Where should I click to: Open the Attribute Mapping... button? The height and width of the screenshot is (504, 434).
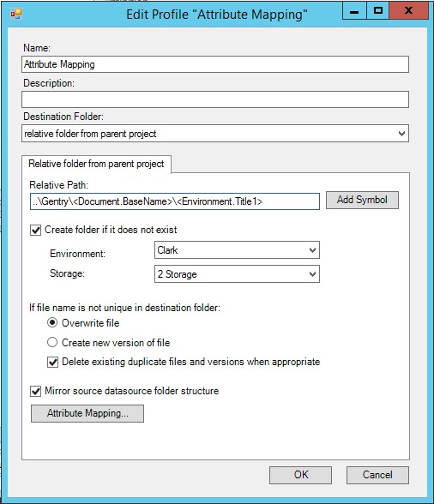(x=87, y=413)
